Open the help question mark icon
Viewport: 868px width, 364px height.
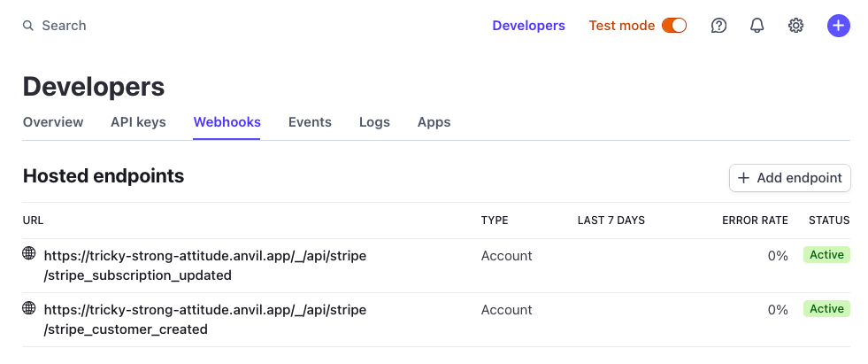coord(719,26)
